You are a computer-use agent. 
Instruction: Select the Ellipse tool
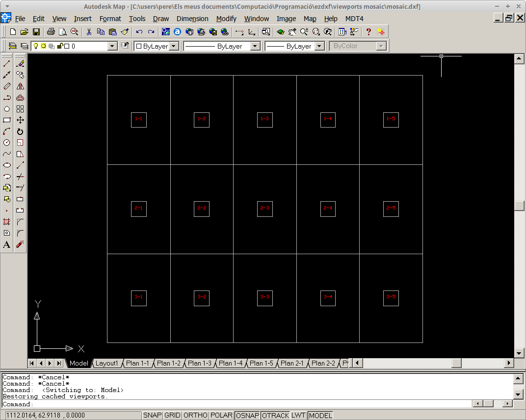click(7, 165)
